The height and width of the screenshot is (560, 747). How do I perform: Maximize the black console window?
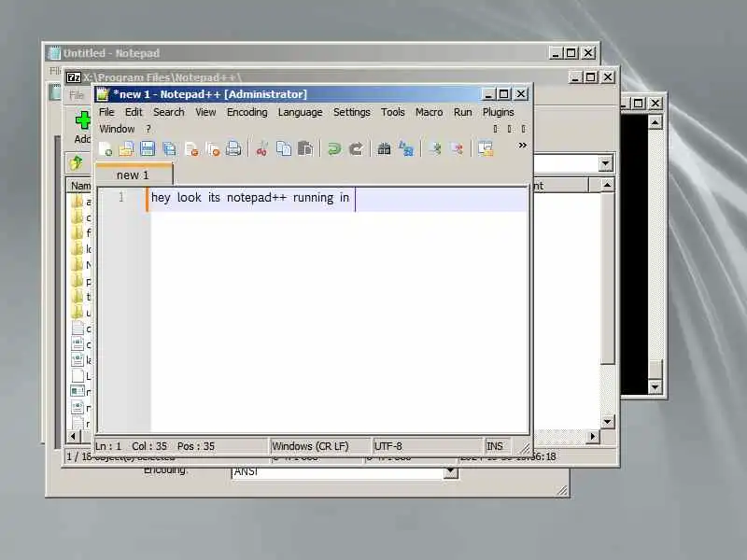[639, 104]
